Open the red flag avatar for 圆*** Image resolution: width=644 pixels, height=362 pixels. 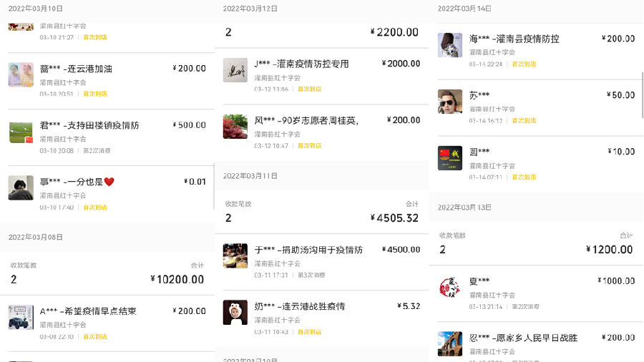click(450, 158)
